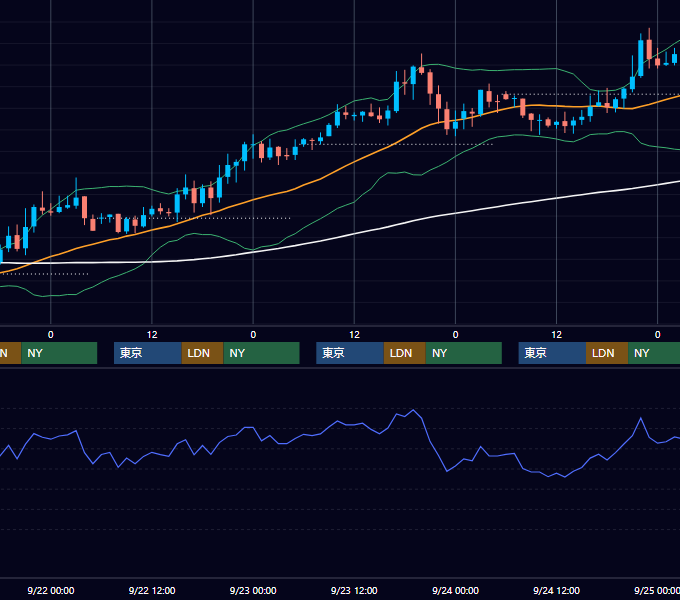
Task: Click the LDN session block on 9/24
Action: tap(607, 353)
